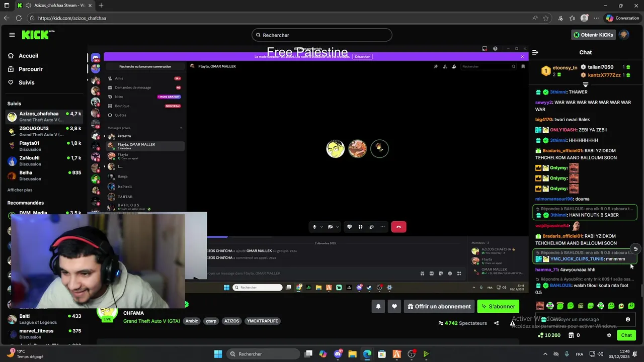Open the ZGOUGOU13 channel
This screenshot has height=362, width=644.
point(44,131)
